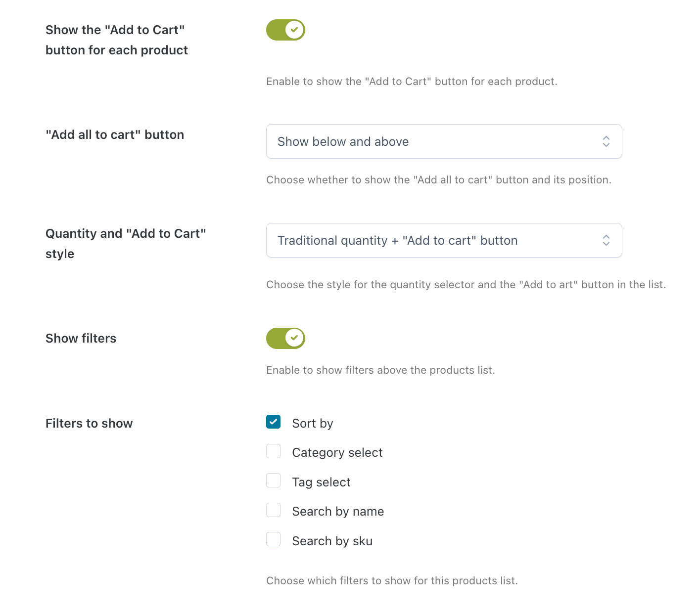Click the "Category select" label

pos(337,453)
